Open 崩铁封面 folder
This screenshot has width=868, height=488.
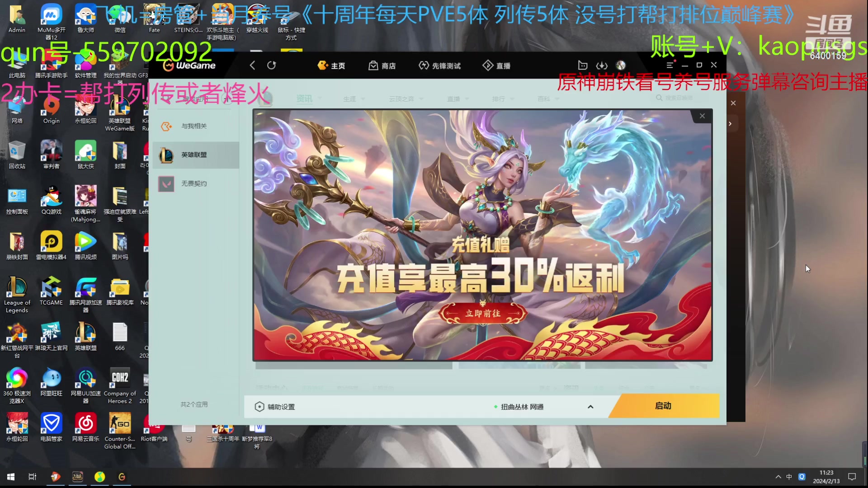coord(17,246)
